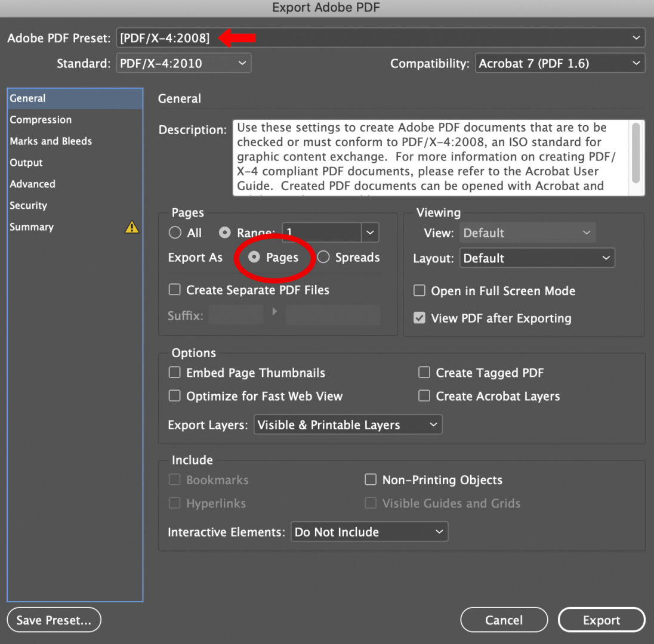
Task: Choose Export As Pages option
Action: [254, 257]
